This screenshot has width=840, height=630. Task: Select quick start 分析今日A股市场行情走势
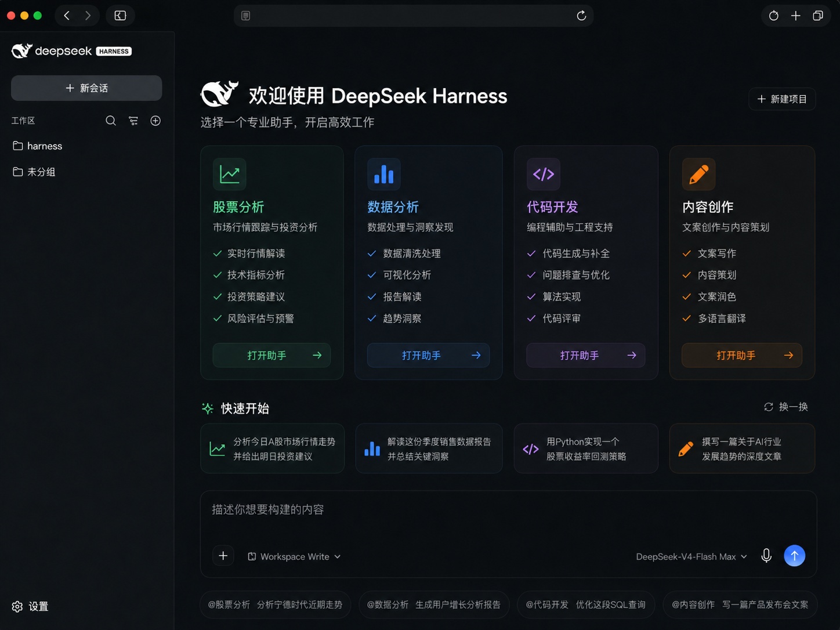click(272, 448)
